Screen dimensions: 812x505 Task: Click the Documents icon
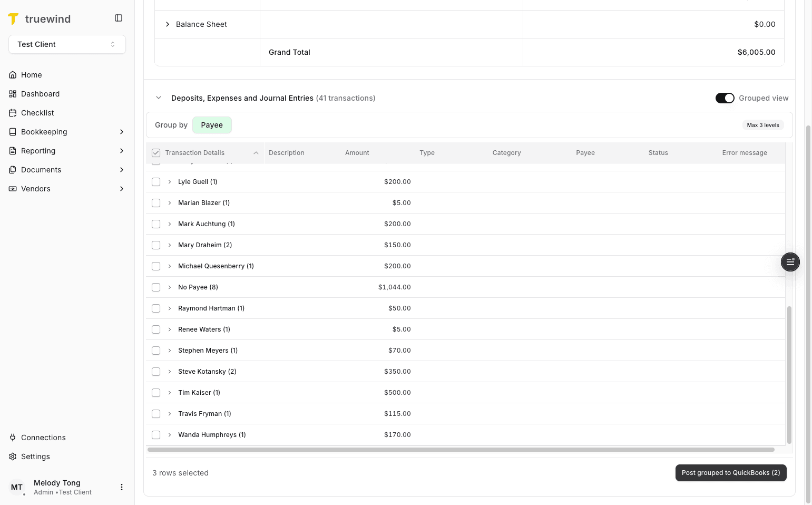click(13, 169)
